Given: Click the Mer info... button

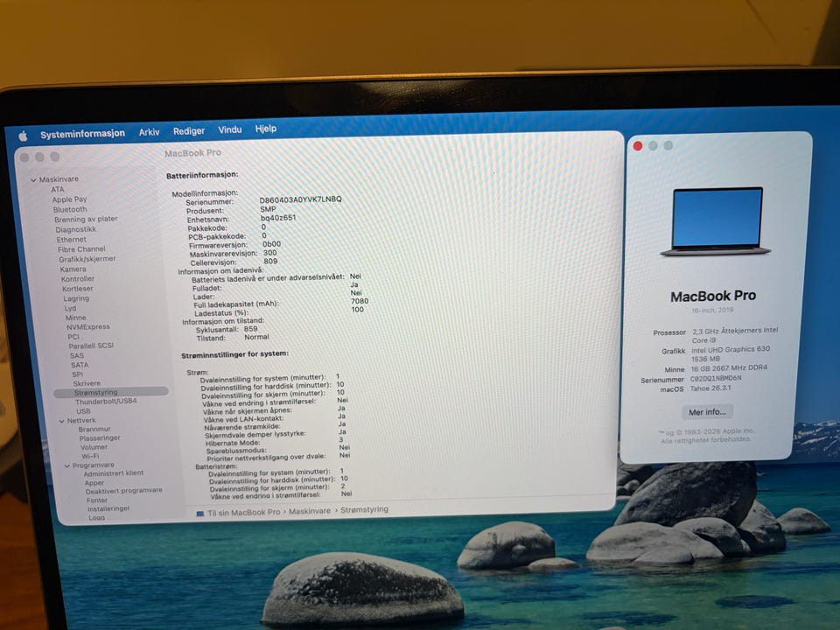Looking at the screenshot, I should tap(707, 412).
